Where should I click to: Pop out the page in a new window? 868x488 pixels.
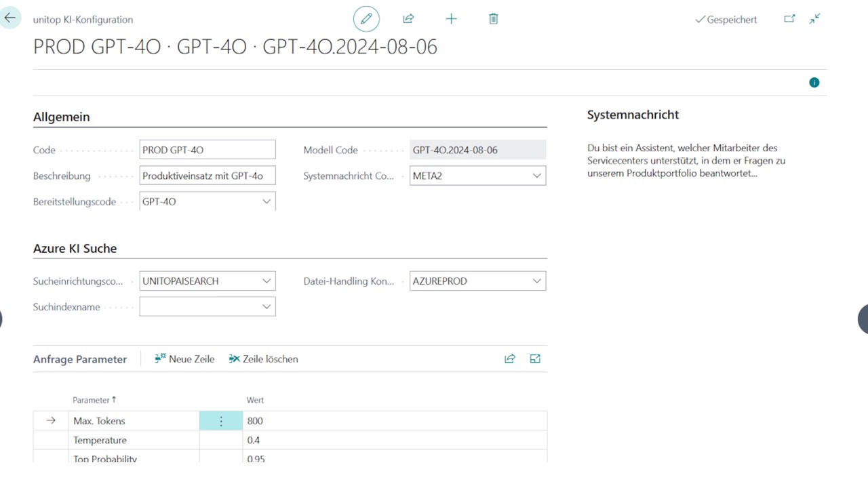pyautogui.click(x=789, y=19)
